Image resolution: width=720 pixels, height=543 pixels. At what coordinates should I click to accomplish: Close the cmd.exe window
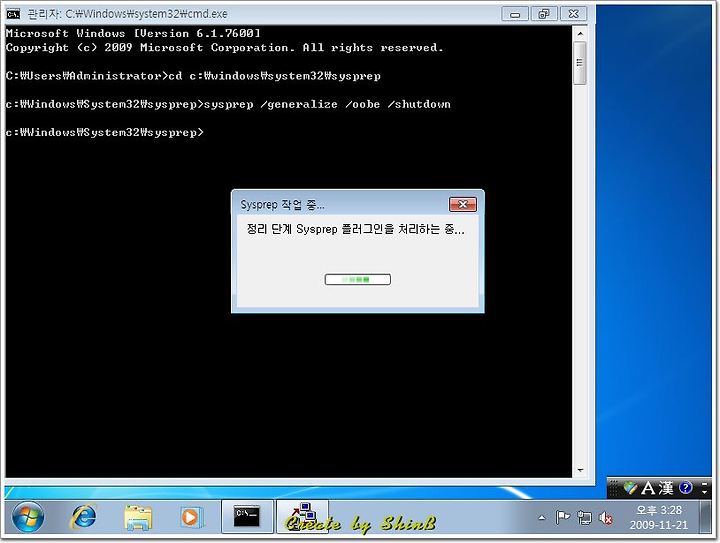pos(574,14)
